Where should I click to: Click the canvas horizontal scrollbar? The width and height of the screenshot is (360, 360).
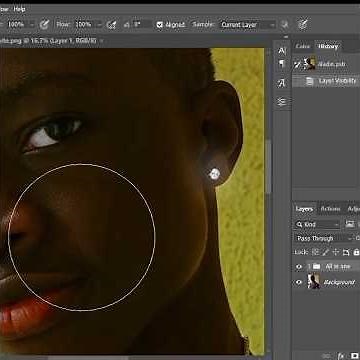click(88, 358)
